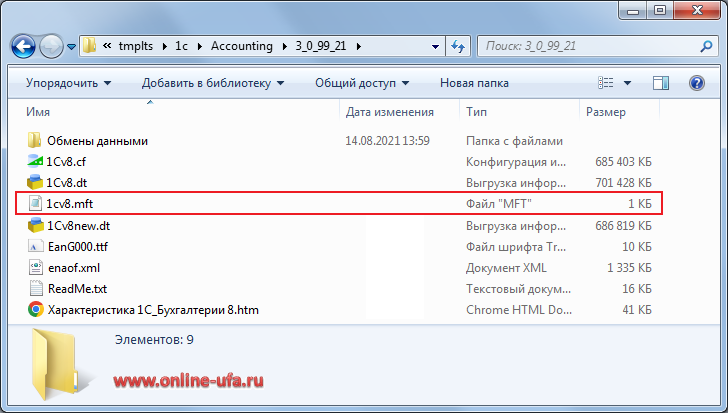Select the 1Cv8.dt file icon
728x413 pixels.
click(35, 182)
